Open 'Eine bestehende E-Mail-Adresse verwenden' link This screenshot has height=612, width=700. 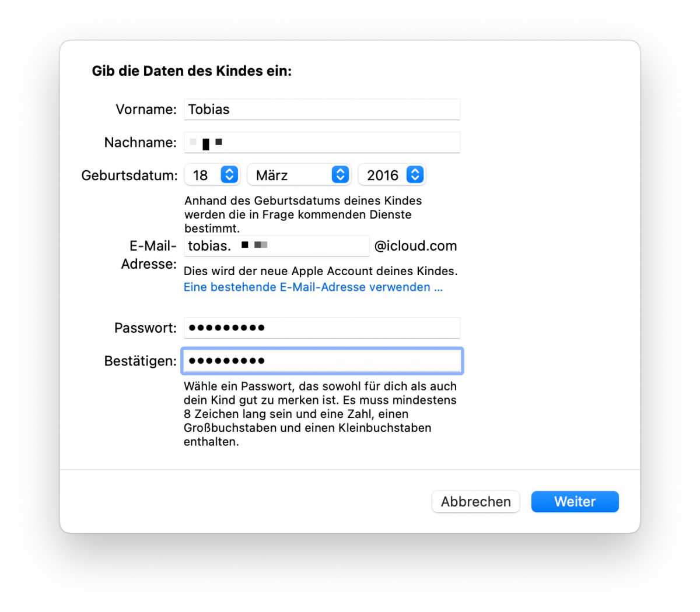313,287
